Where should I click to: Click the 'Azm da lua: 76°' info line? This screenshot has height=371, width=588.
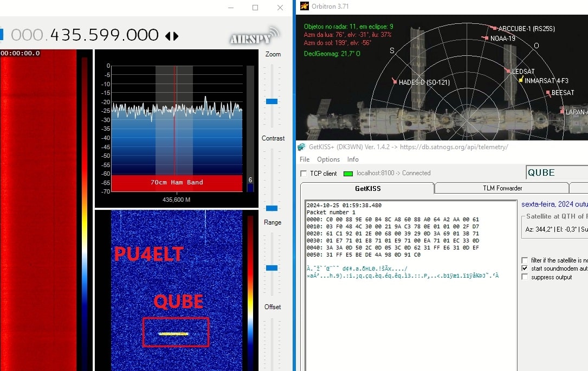[347, 35]
